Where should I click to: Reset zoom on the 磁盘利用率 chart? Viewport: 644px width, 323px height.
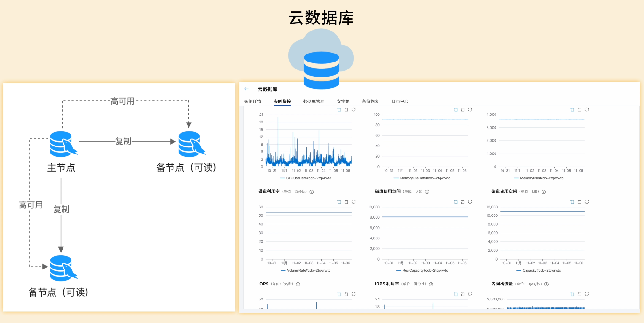point(346,202)
